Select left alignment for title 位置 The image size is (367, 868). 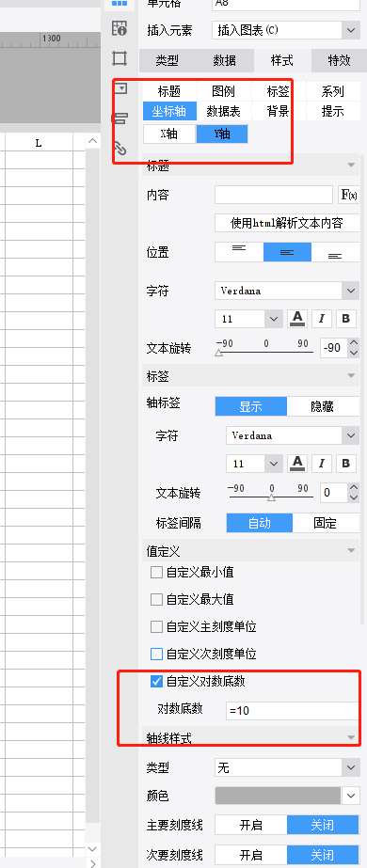pyautogui.click(x=239, y=252)
